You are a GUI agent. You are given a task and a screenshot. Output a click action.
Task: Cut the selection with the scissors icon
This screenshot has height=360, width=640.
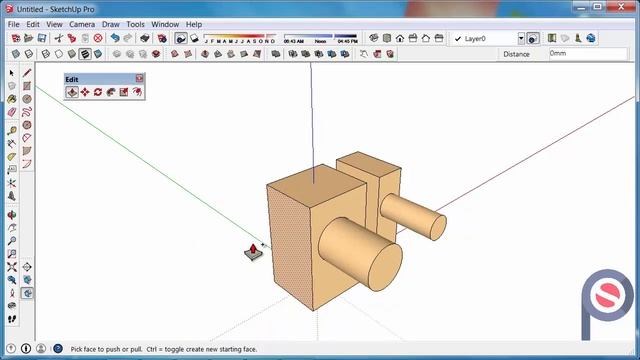59,38
